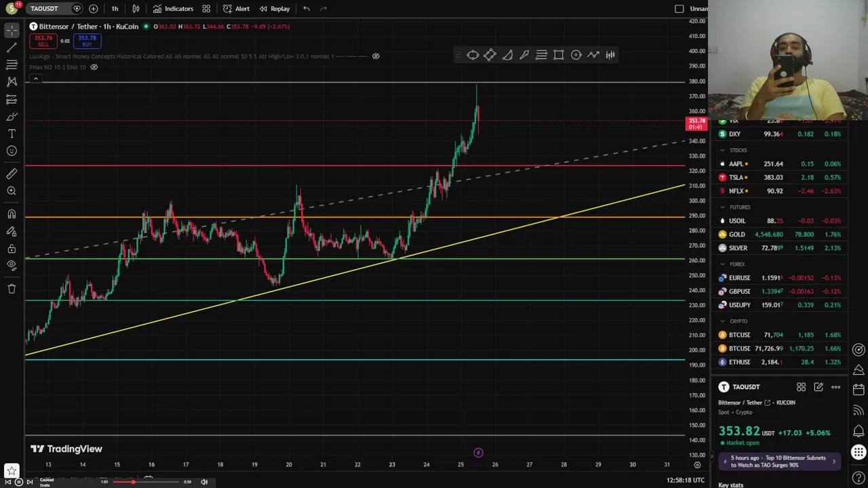Open user profile avatar menu
Screen dimensions: 868x488
[12, 9]
